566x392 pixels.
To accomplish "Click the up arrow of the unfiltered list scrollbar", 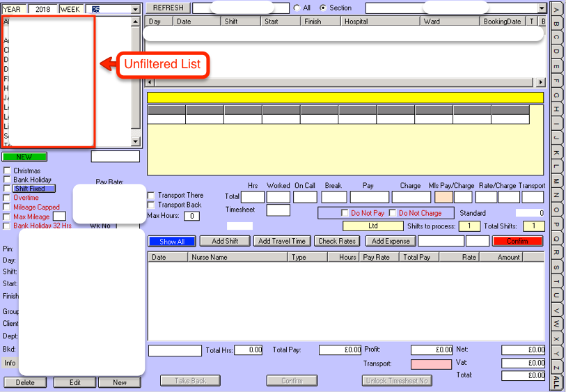I will (136, 22).
